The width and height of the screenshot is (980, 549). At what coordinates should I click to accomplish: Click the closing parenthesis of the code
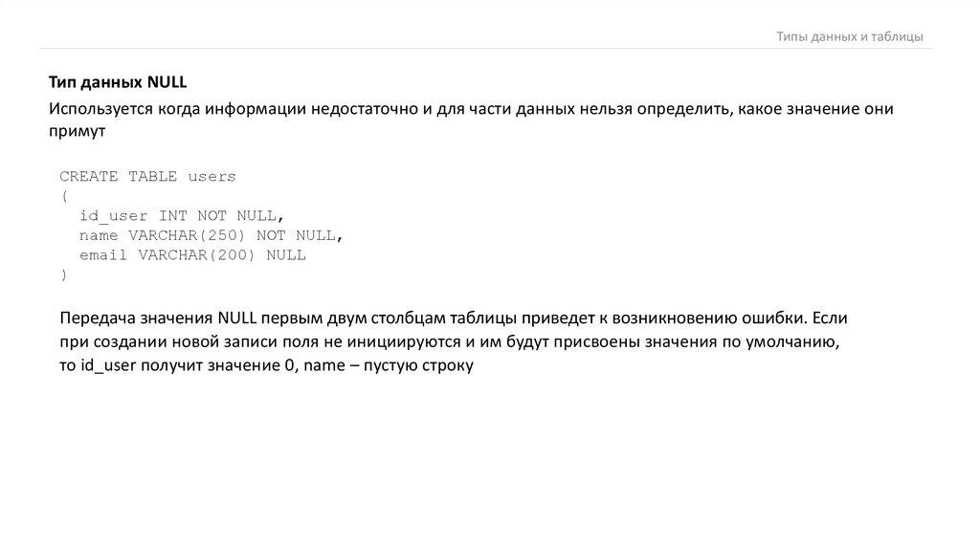tap(63, 274)
